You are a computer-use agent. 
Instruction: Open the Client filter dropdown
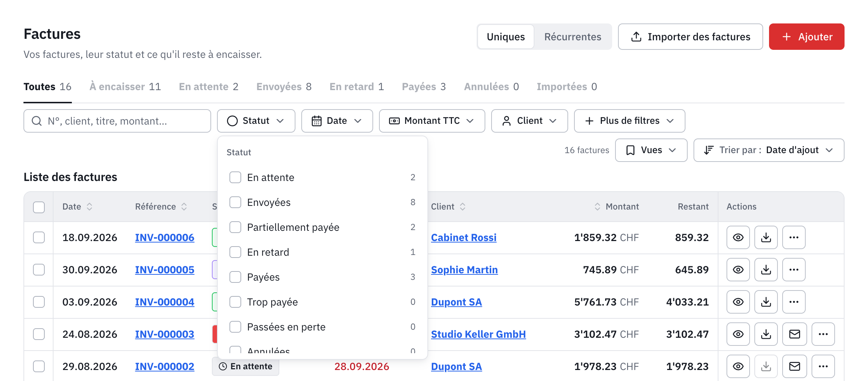click(529, 121)
